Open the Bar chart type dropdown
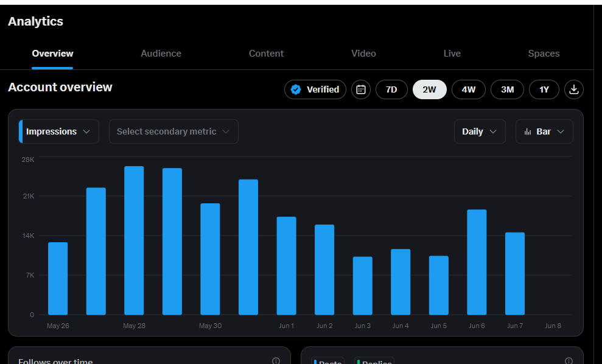602x364 pixels. tap(544, 131)
